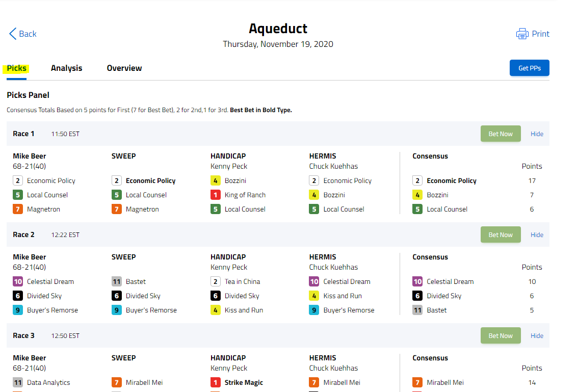
Task: Click Economic Policy number 2 badge in Consensus
Action: (x=417, y=181)
